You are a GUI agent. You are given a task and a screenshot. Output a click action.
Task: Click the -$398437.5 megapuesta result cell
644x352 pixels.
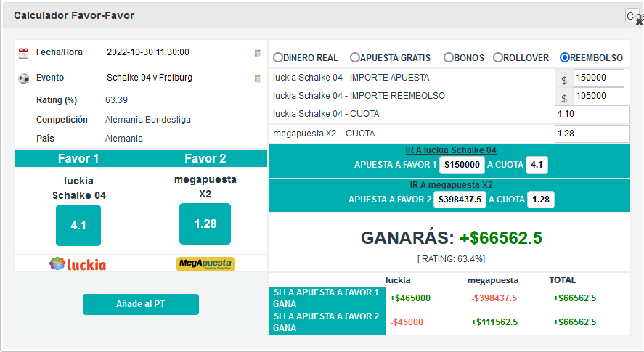(494, 298)
